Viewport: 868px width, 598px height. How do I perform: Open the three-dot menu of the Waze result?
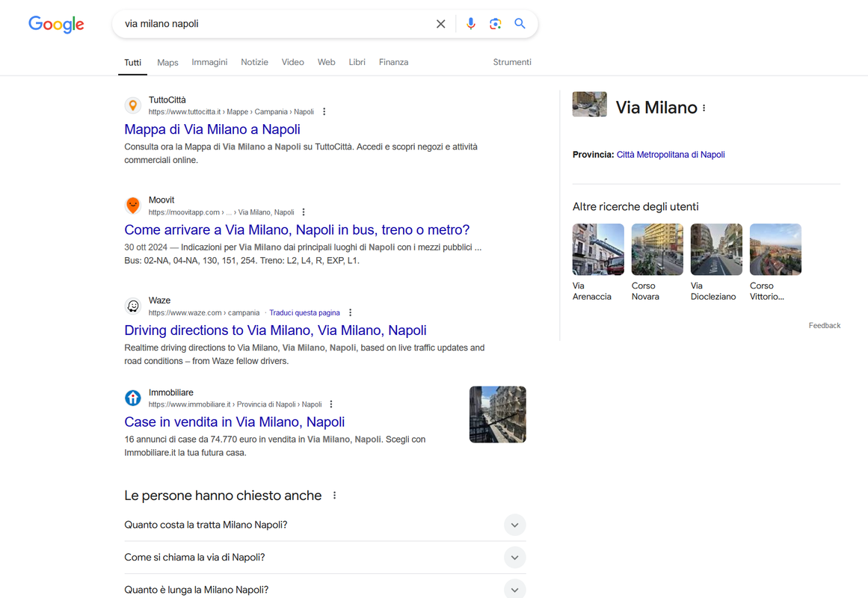pos(351,313)
